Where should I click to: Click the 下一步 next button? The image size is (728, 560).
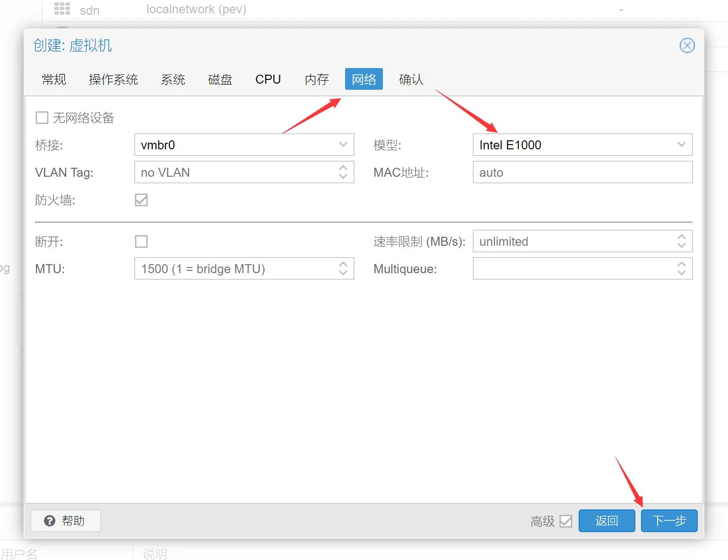[x=669, y=521]
